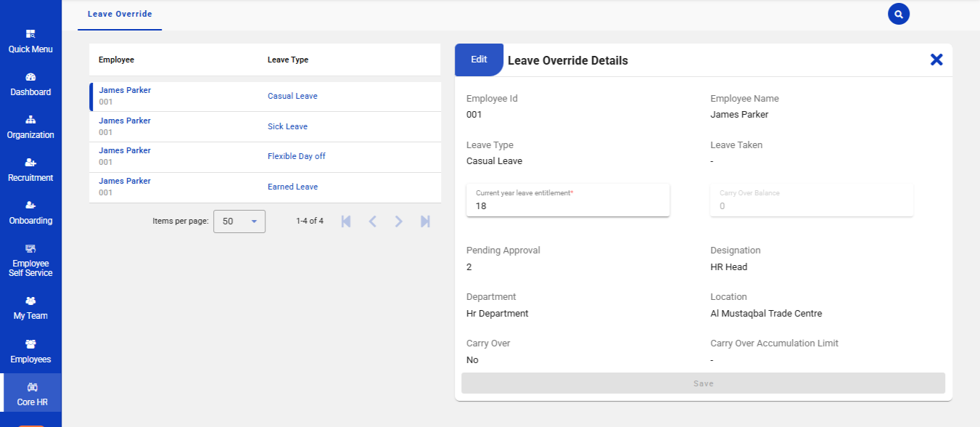This screenshot has height=427, width=980.
Task: Choose the Earned Leave record
Action: 265,187
